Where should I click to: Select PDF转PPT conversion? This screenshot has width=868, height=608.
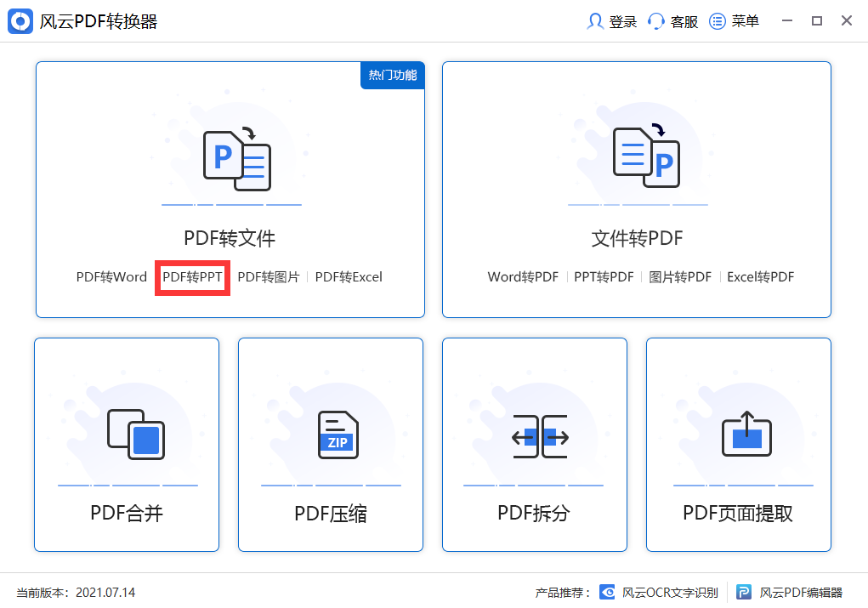tap(192, 277)
